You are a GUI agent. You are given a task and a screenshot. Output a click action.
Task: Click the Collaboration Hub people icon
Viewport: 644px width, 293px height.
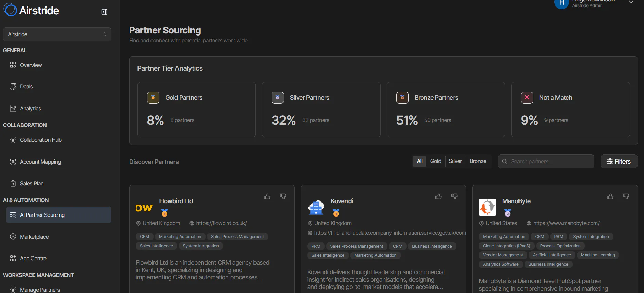[x=13, y=140]
